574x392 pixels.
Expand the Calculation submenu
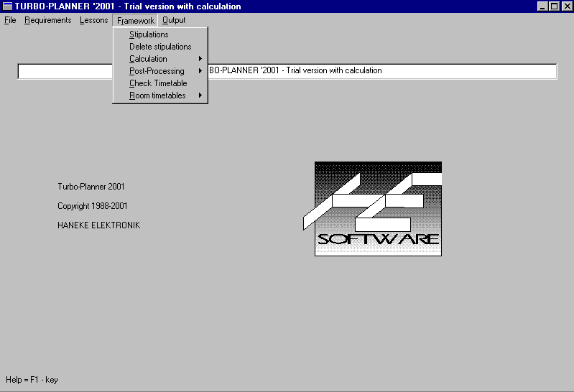160,59
